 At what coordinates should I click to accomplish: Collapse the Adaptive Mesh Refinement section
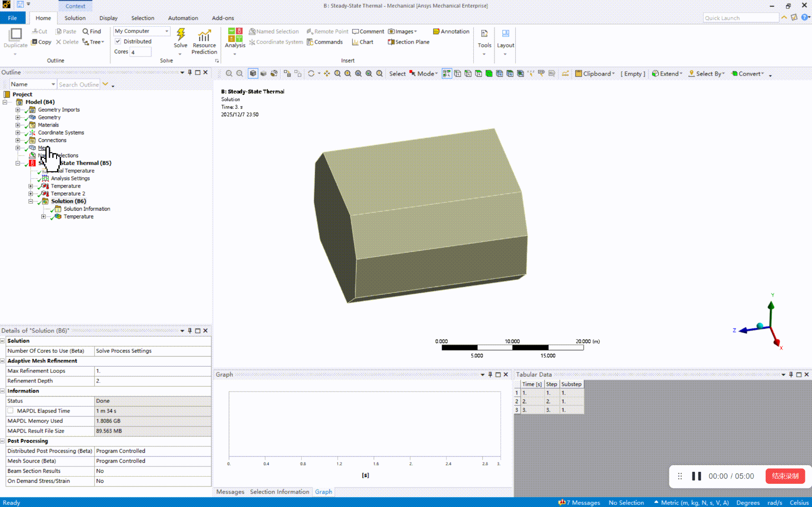pyautogui.click(x=3, y=361)
